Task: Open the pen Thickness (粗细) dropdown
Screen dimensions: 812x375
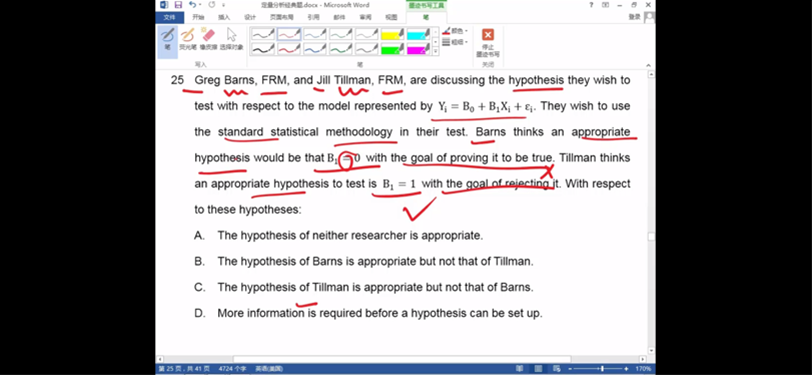Action: (x=455, y=42)
